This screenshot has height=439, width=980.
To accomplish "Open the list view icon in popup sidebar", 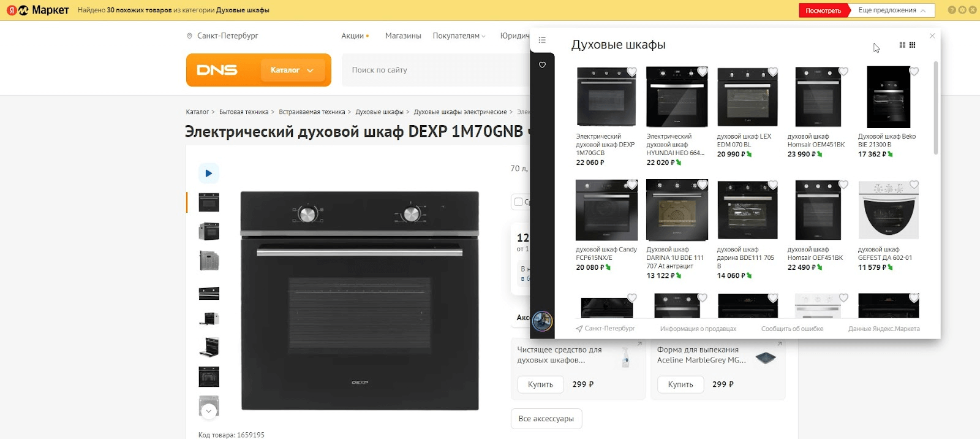I will 542,40.
